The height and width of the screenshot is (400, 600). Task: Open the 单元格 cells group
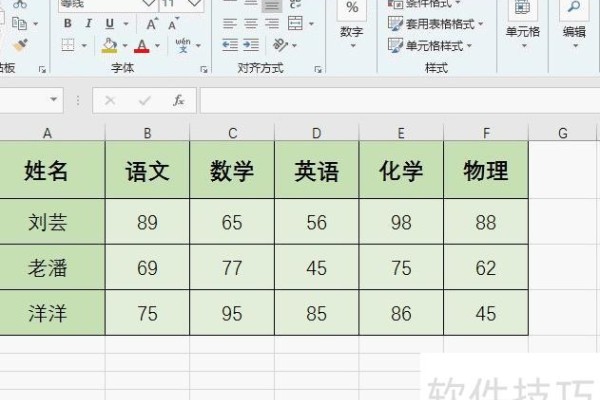(523, 25)
